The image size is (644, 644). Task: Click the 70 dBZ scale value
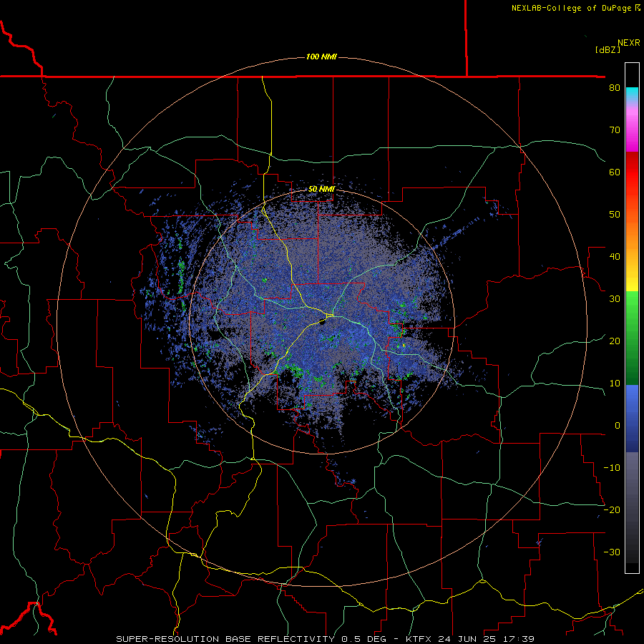pyautogui.click(x=615, y=130)
